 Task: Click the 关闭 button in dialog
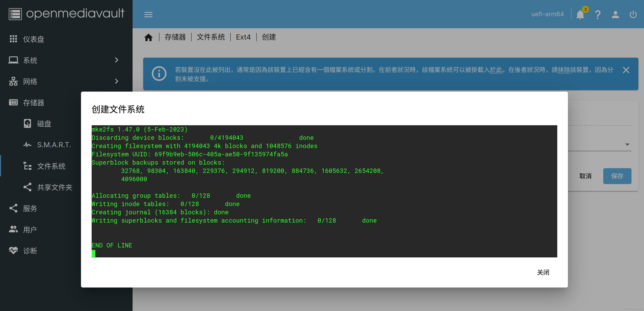543,272
